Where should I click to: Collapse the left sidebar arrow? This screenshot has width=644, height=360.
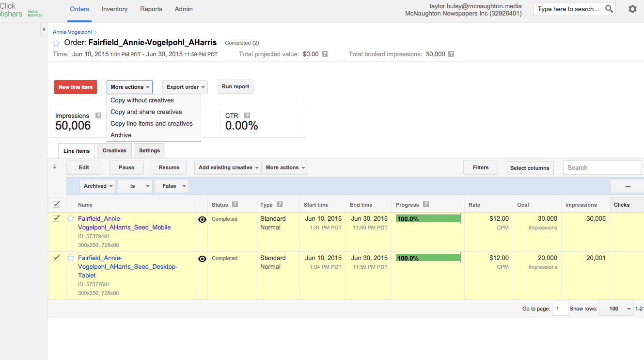(x=44, y=31)
